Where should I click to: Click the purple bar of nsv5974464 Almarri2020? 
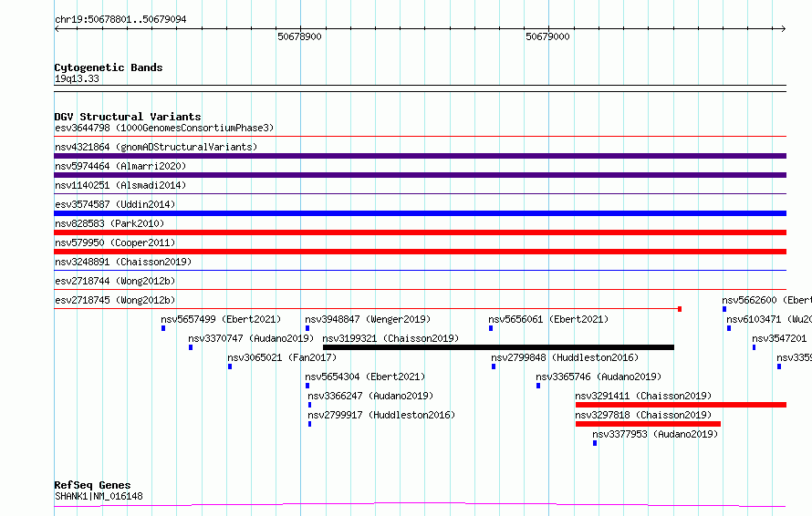coord(420,175)
